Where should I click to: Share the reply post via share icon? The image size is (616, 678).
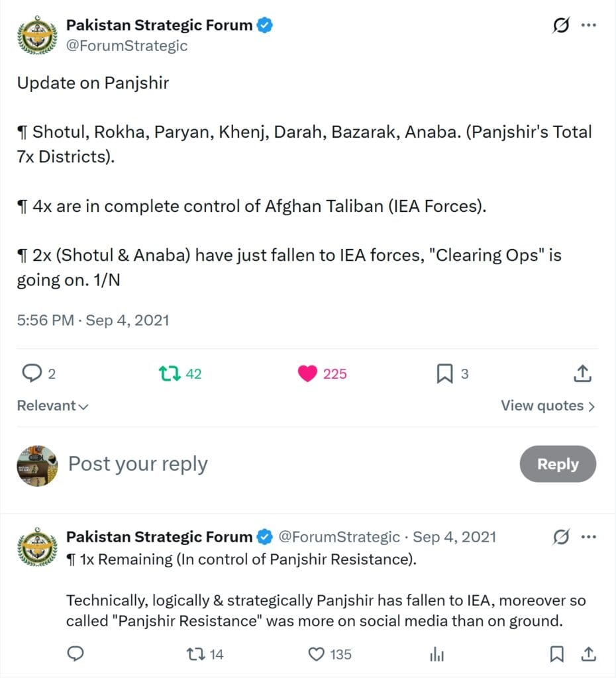point(588,655)
